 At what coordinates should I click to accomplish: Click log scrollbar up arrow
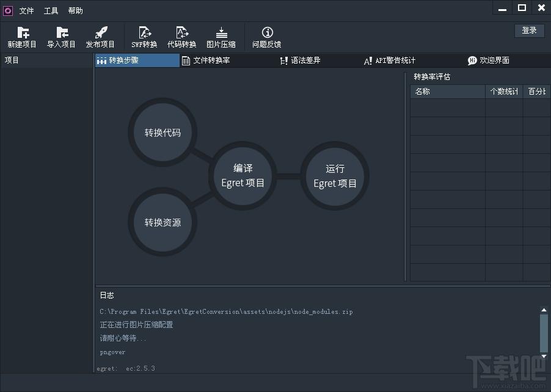click(544, 310)
